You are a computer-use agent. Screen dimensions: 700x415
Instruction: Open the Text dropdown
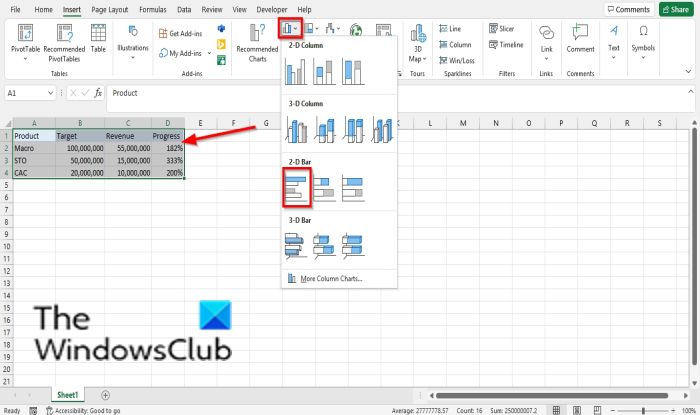click(614, 42)
